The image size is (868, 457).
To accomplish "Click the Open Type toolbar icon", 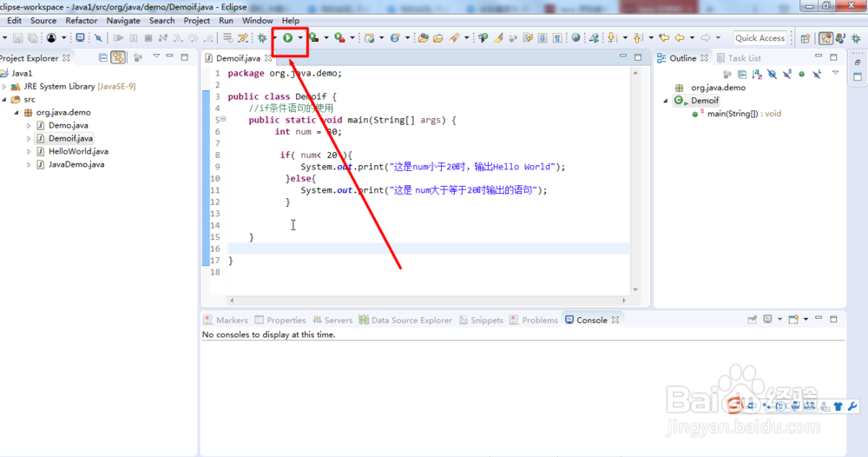I will [x=424, y=37].
